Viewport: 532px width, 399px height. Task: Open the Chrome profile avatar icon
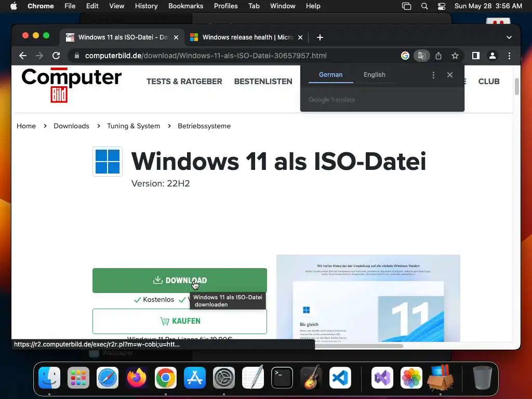tap(493, 56)
